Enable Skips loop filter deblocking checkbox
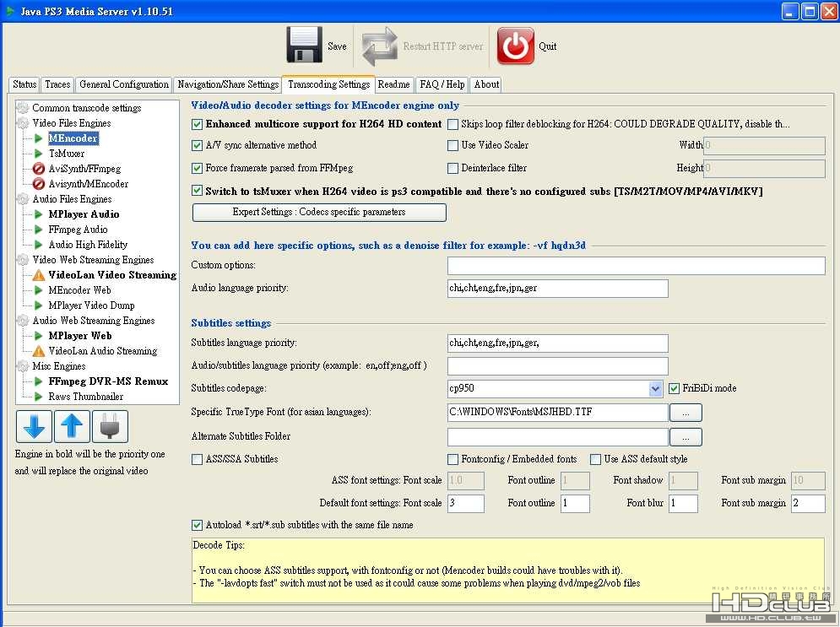Image resolution: width=840 pixels, height=627 pixels. (453, 124)
